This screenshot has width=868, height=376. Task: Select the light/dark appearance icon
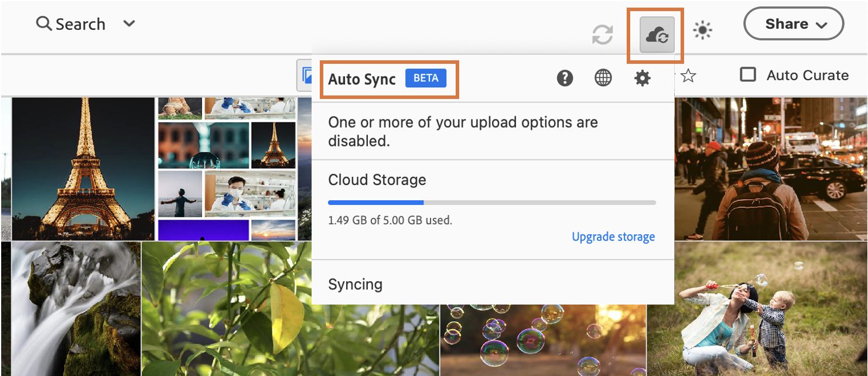(x=701, y=28)
